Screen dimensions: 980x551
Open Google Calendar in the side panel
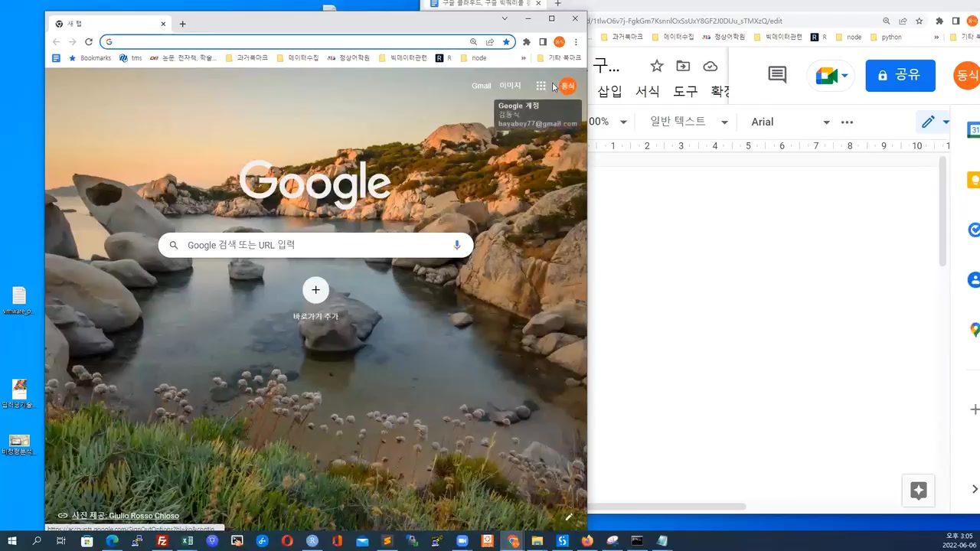[x=974, y=130]
